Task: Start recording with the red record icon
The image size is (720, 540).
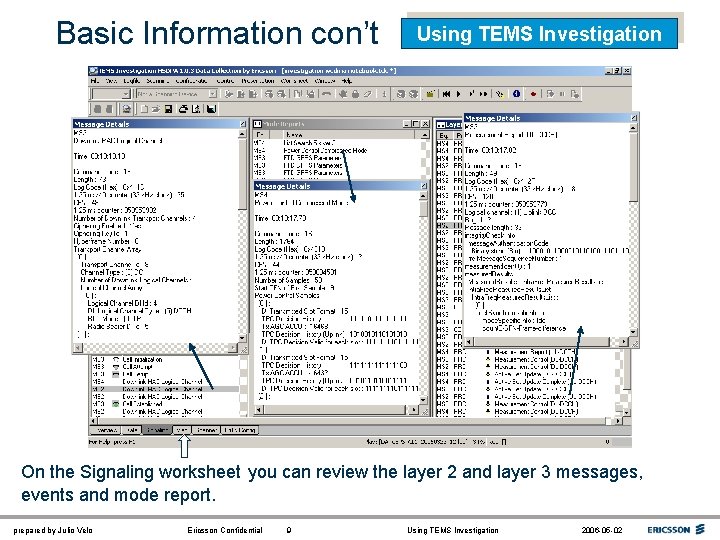Action: pos(533,94)
